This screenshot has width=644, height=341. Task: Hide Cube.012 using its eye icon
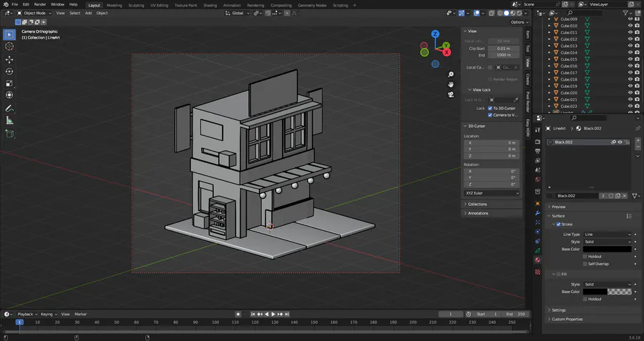pyautogui.click(x=630, y=39)
